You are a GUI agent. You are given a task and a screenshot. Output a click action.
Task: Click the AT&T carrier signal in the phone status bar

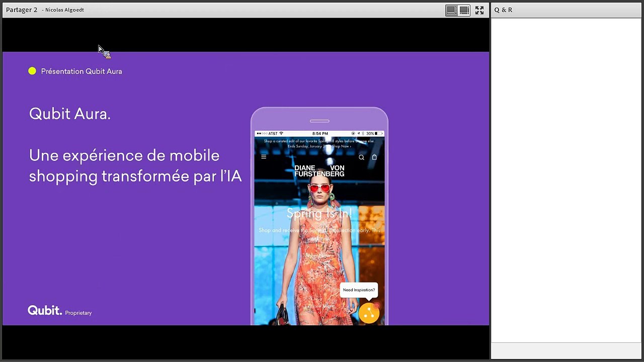[270, 134]
